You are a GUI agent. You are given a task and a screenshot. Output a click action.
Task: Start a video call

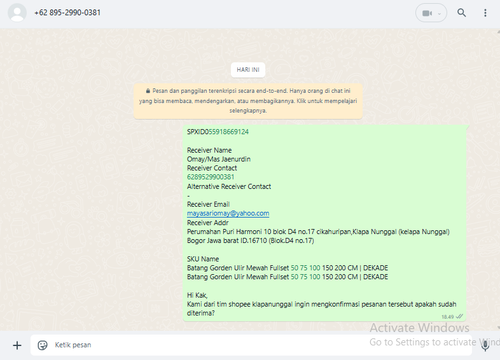(426, 13)
